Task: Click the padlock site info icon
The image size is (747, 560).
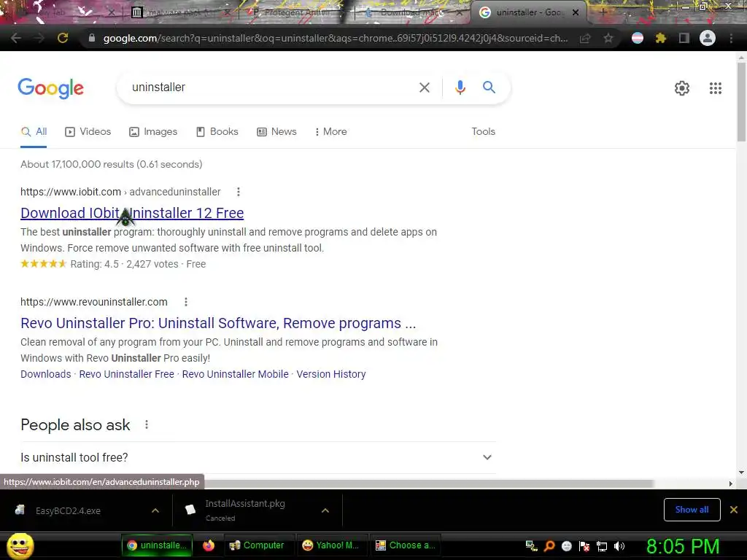Action: pos(92,38)
